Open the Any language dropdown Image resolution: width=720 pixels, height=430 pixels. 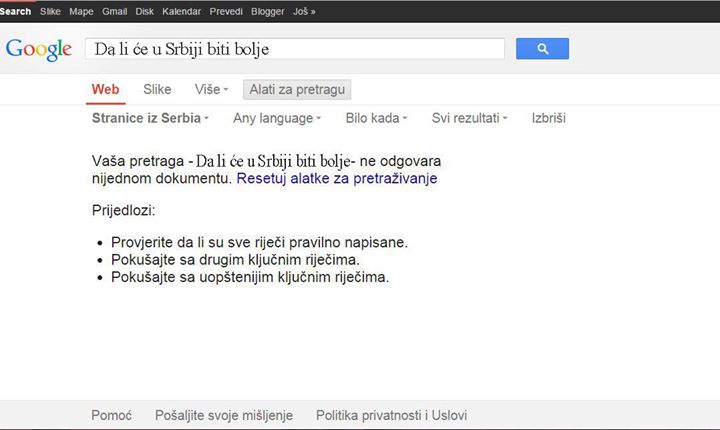coord(277,118)
